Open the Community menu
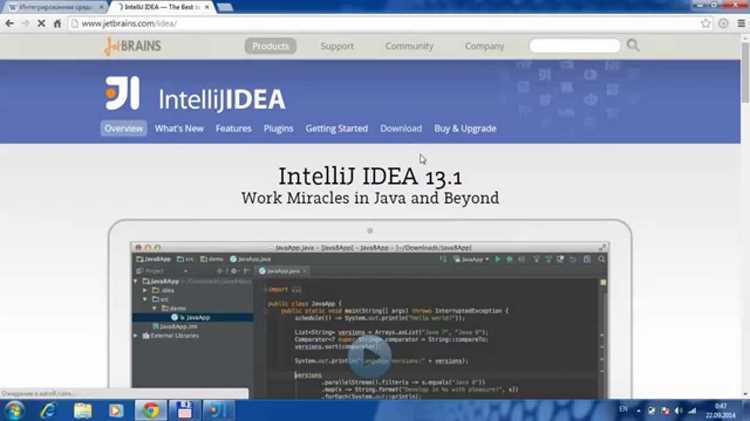The height and width of the screenshot is (421, 750). pyautogui.click(x=409, y=46)
